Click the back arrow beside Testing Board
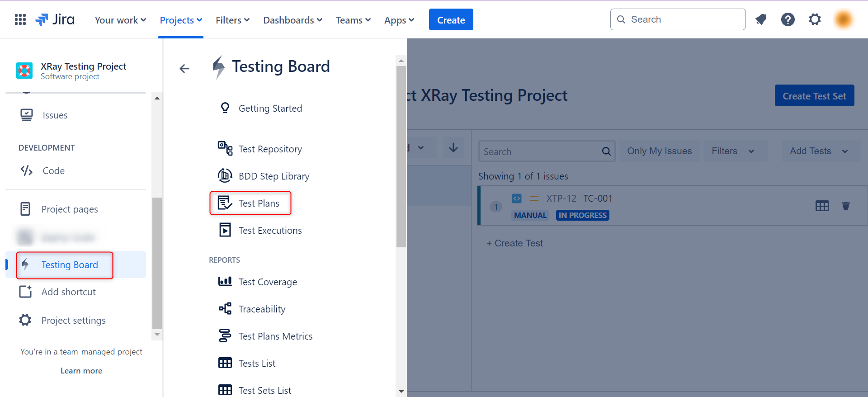 pyautogui.click(x=184, y=69)
